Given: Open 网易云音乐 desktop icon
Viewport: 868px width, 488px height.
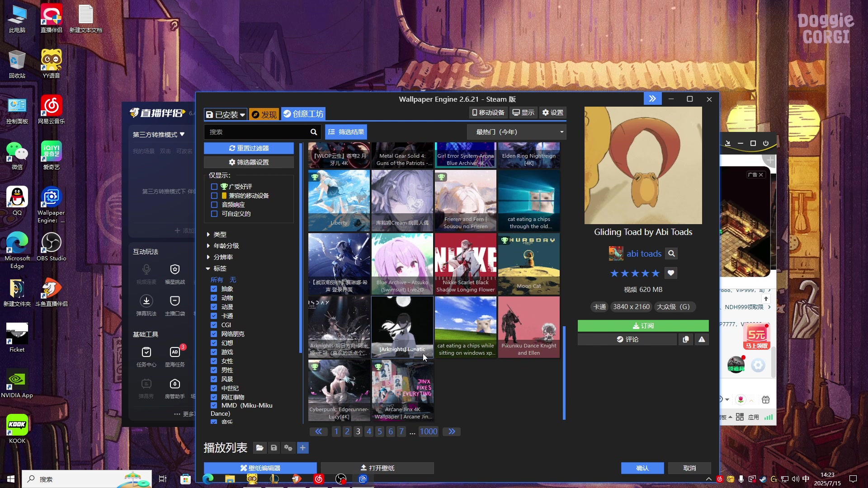Looking at the screenshot, I should click(x=51, y=110).
